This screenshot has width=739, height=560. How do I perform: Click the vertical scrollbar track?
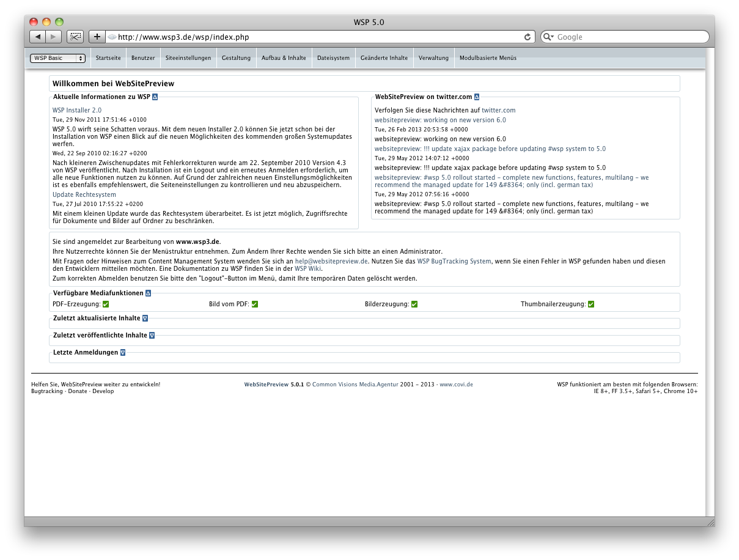(x=710, y=281)
